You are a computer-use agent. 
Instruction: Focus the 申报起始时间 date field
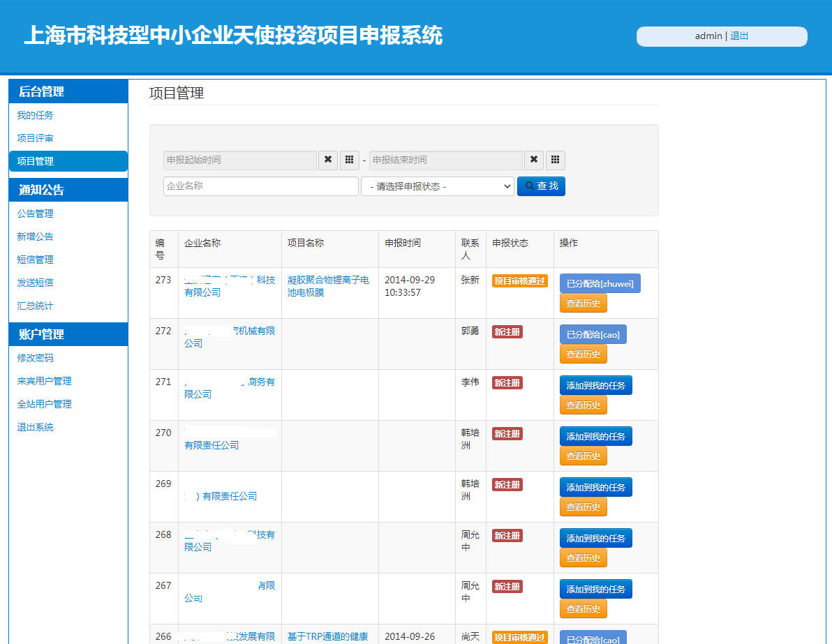(240, 160)
